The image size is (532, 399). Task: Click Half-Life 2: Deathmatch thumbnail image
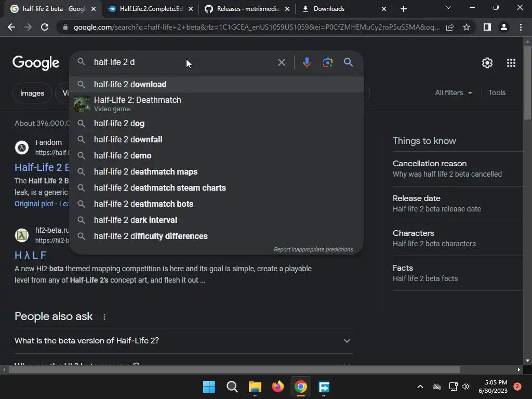pos(82,104)
